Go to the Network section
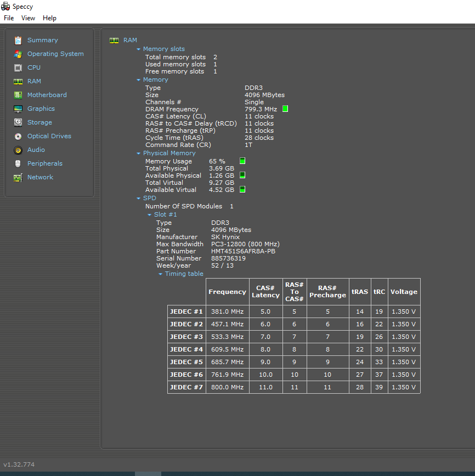The height and width of the screenshot is (476, 475). (40, 177)
